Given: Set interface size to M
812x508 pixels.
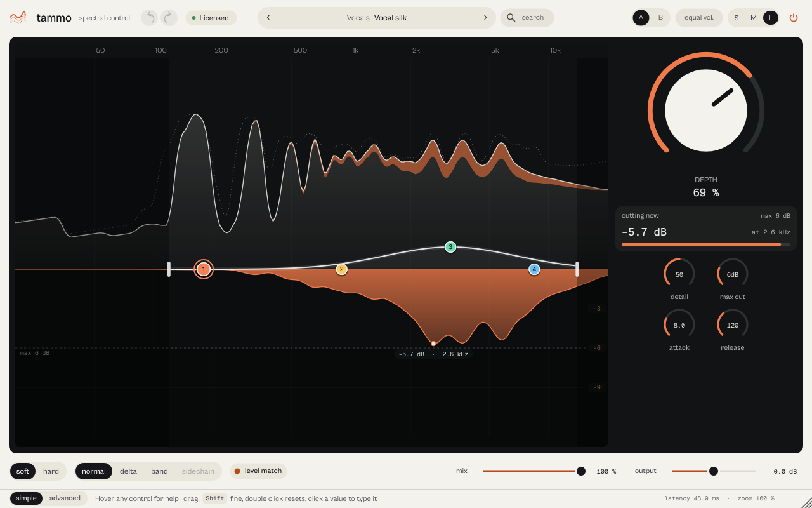Looking at the screenshot, I should (x=754, y=18).
